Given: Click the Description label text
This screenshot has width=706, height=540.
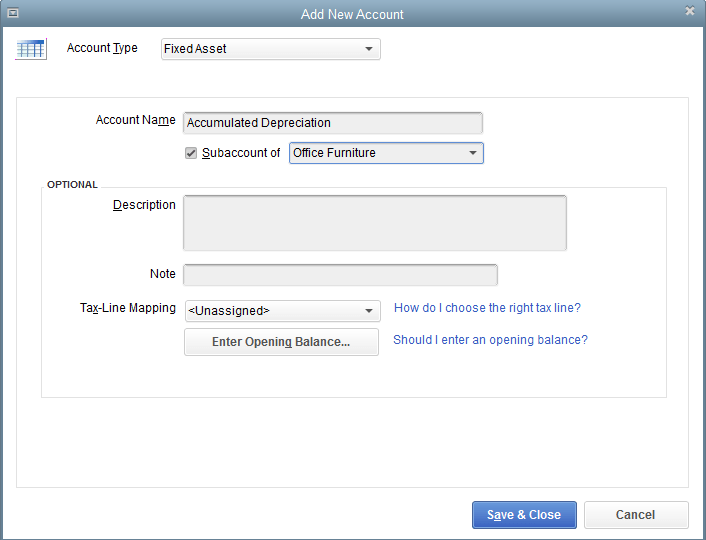Looking at the screenshot, I should pyautogui.click(x=144, y=205).
